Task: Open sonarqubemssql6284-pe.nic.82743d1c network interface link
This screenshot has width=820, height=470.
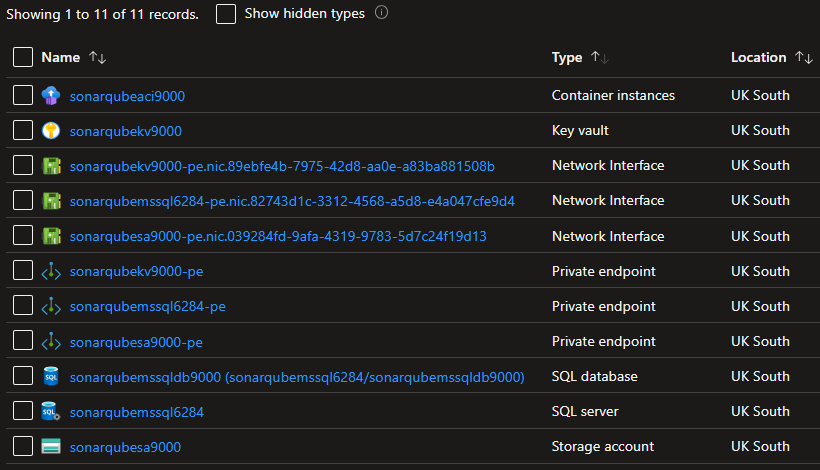Action: point(292,201)
